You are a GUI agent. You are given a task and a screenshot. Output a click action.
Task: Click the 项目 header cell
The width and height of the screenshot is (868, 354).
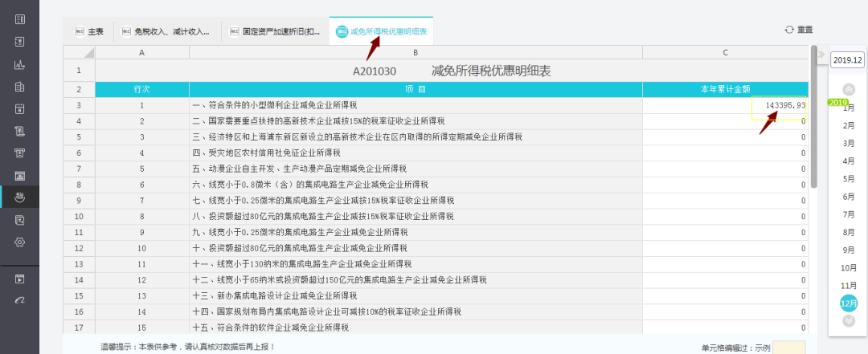point(416,89)
